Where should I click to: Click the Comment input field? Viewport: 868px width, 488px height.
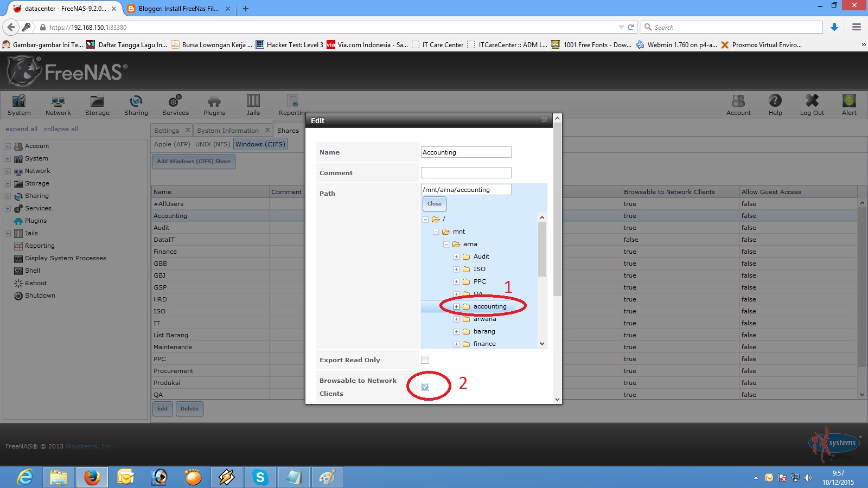(x=466, y=173)
